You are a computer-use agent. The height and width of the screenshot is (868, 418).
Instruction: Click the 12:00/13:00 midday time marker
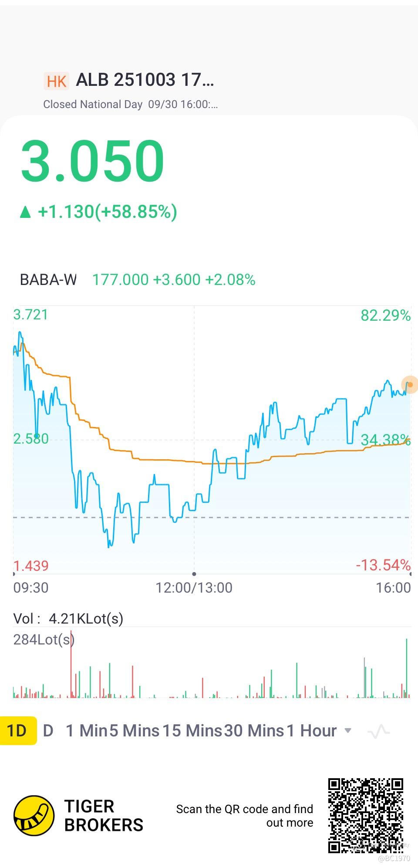point(194,588)
